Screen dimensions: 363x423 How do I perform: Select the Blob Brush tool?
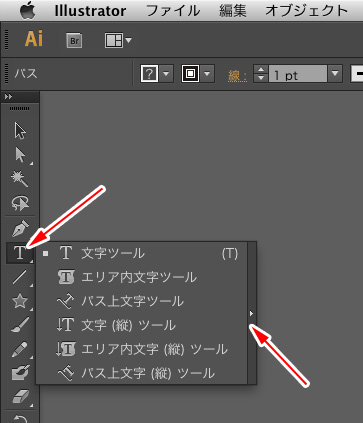coord(20,373)
